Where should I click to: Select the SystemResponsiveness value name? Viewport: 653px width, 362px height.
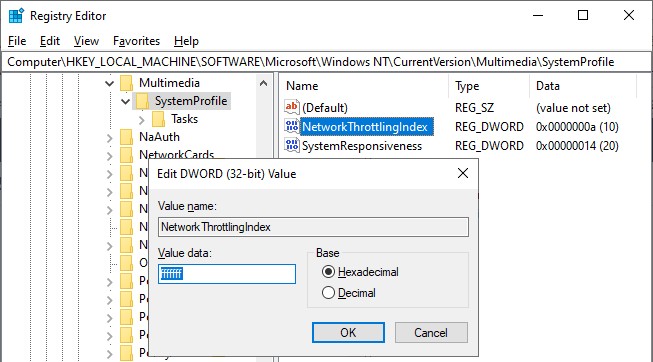(361, 146)
